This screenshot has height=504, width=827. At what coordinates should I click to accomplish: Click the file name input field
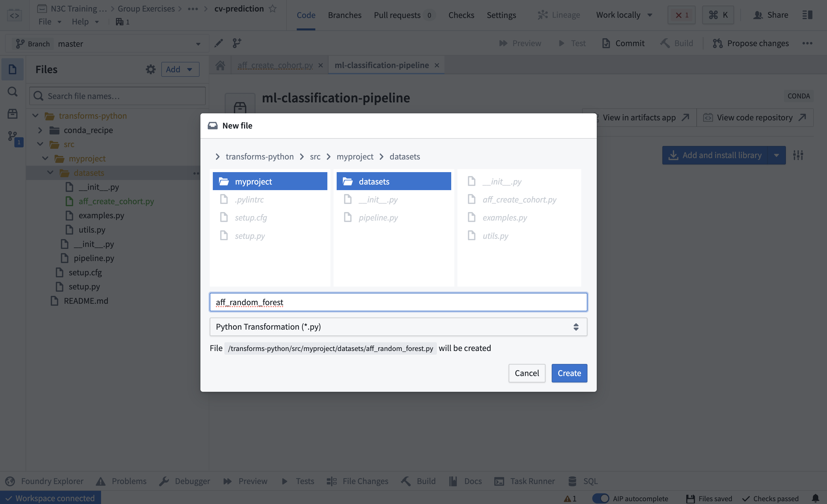point(398,302)
